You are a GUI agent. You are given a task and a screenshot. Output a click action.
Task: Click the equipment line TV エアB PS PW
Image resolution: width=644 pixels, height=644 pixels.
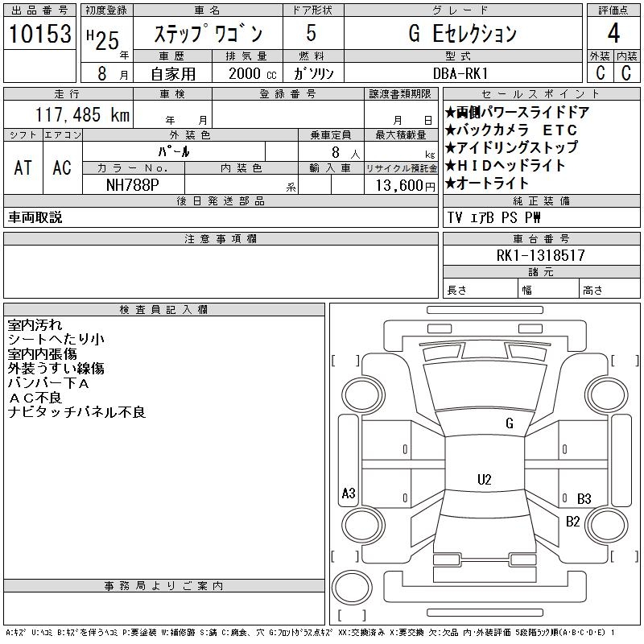point(494,217)
